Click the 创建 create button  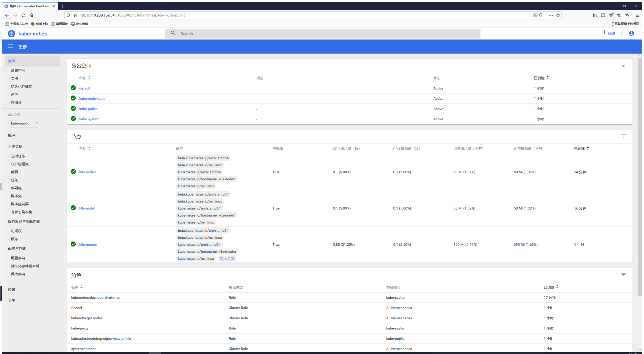[x=609, y=33]
